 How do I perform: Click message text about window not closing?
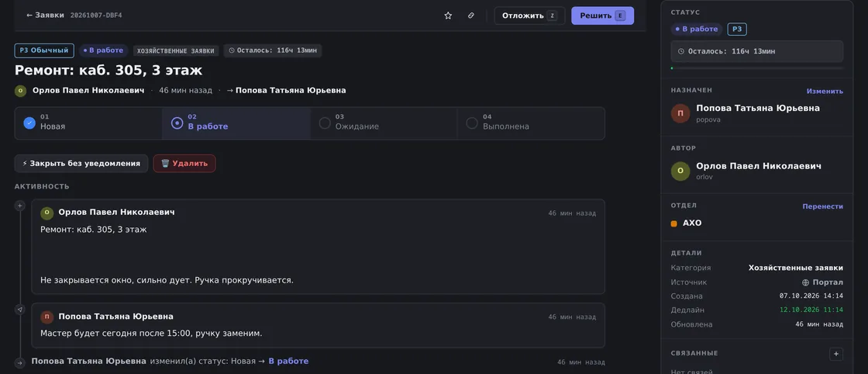(167, 280)
